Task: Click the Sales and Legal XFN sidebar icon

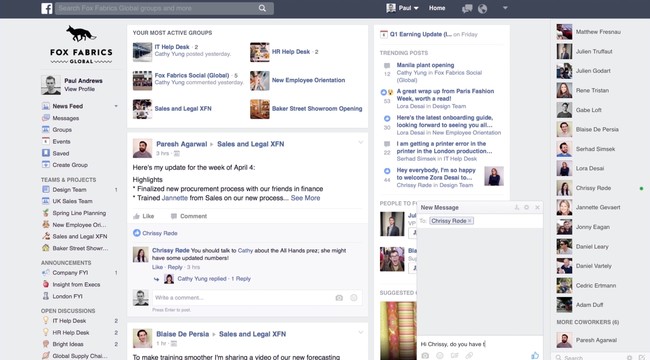Action: click(x=46, y=236)
